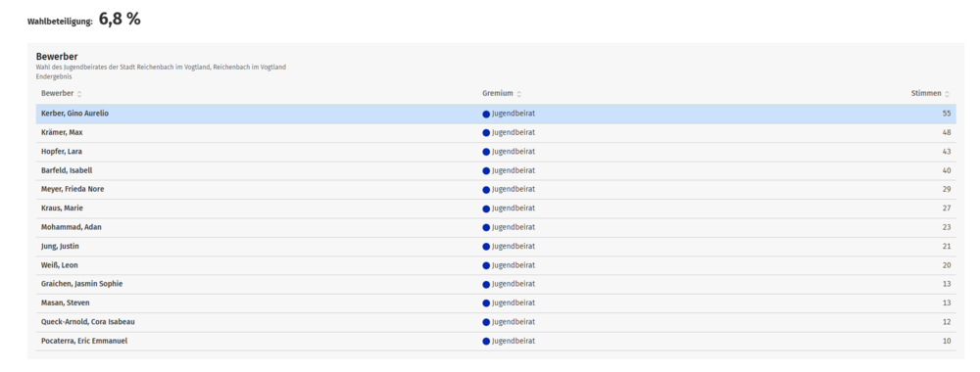Image resolution: width=980 pixels, height=372 pixels.
Task: Click the Endergebnis status text
Action: point(54,76)
